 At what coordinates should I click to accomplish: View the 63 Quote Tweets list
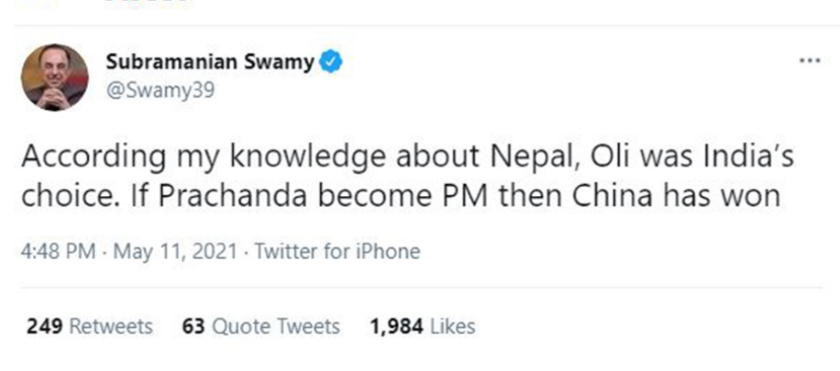tap(261, 326)
